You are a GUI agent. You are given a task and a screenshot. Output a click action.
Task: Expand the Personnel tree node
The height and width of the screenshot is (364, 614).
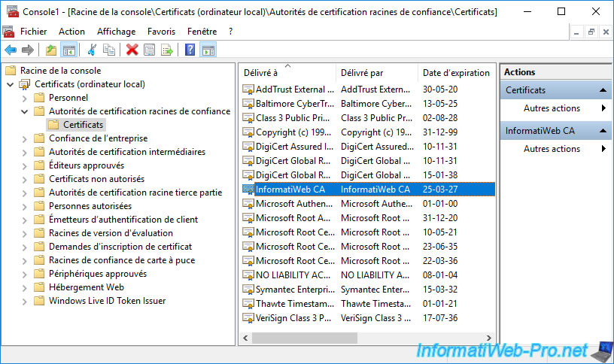point(25,99)
